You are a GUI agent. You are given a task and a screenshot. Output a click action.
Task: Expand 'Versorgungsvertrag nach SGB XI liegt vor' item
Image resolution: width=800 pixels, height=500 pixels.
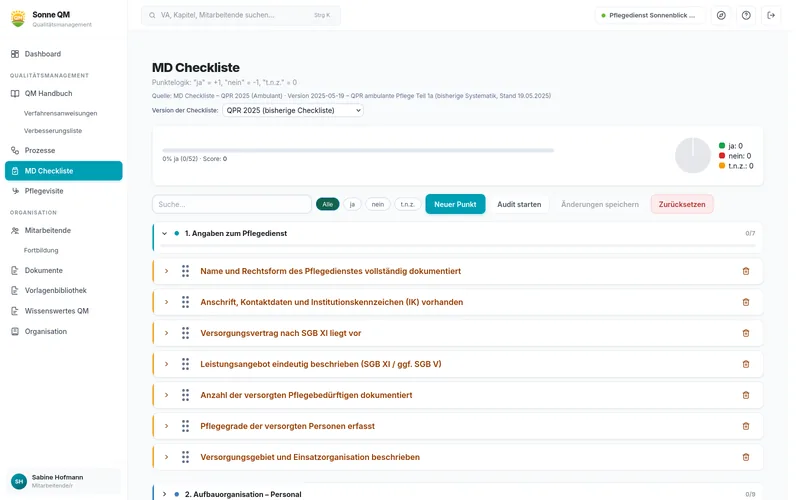tap(166, 333)
